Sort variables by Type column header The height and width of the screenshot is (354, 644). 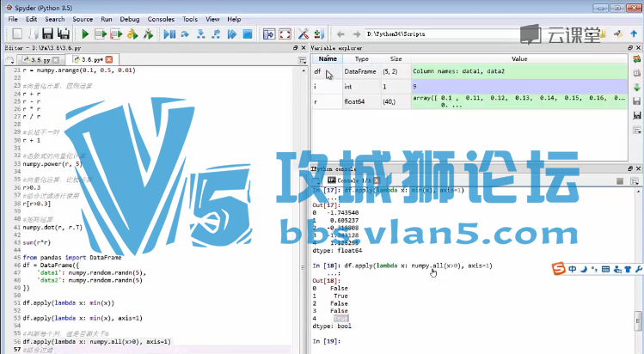click(362, 58)
